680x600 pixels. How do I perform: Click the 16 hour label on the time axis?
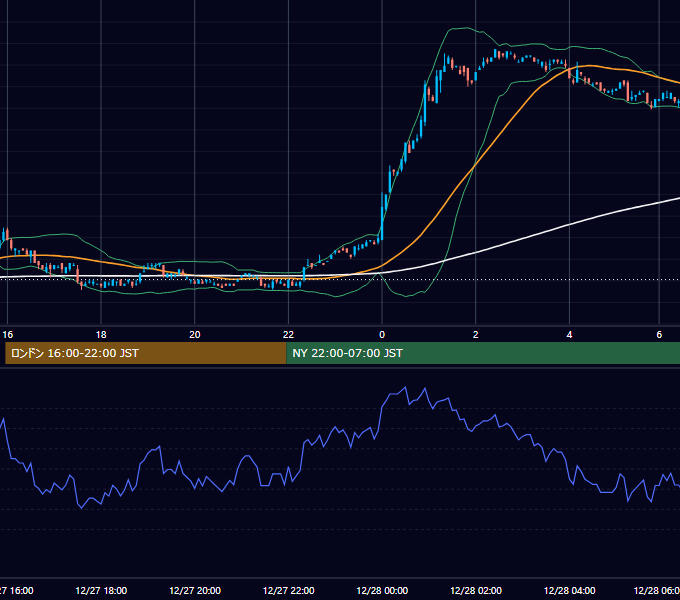tap(8, 335)
